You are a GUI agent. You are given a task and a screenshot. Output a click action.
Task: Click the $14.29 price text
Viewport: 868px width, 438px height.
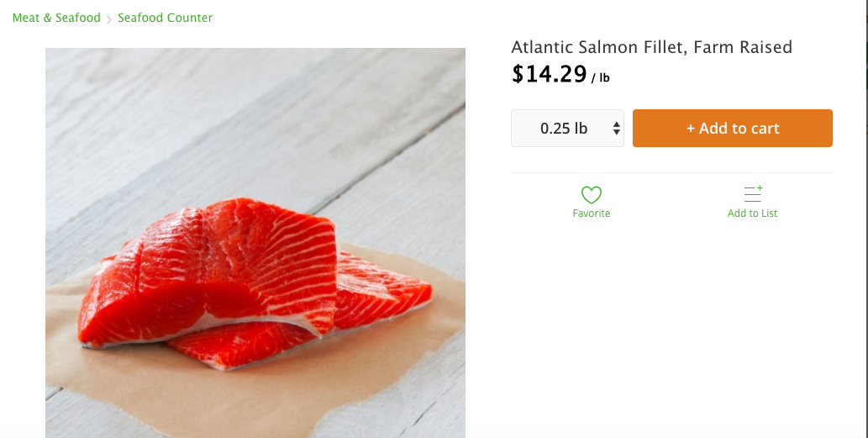tap(549, 74)
